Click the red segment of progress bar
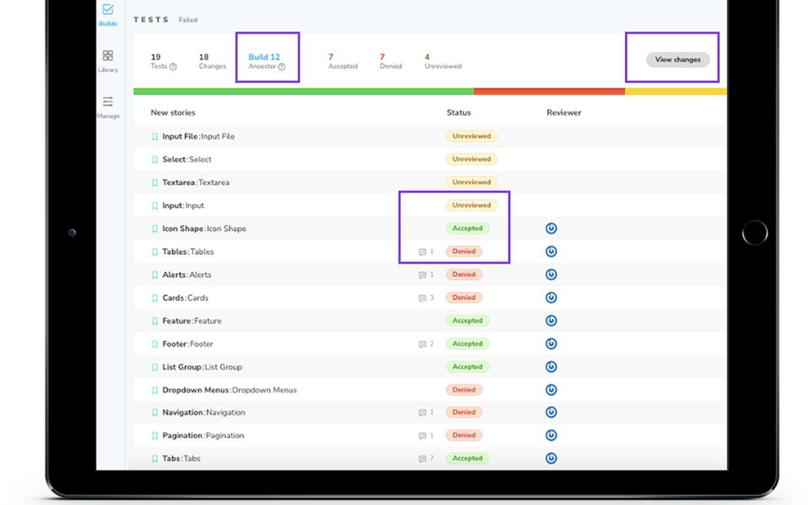This screenshot has width=812, height=505. (x=549, y=91)
